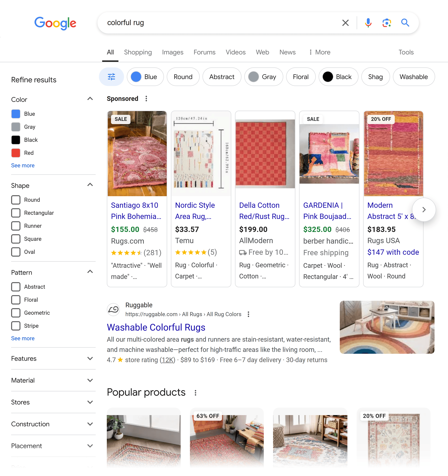Open the Ruggable result three-dot options
The height and width of the screenshot is (476, 448).
point(249,314)
